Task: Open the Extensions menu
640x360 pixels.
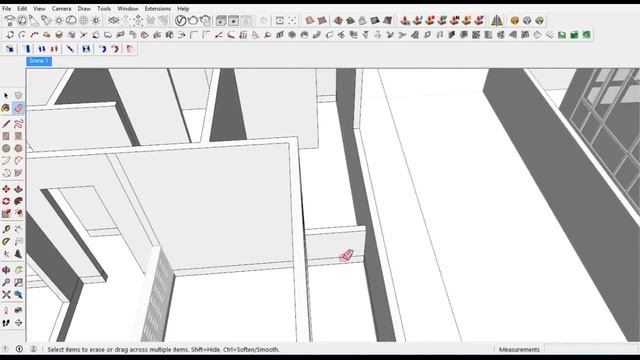Action: (158, 8)
